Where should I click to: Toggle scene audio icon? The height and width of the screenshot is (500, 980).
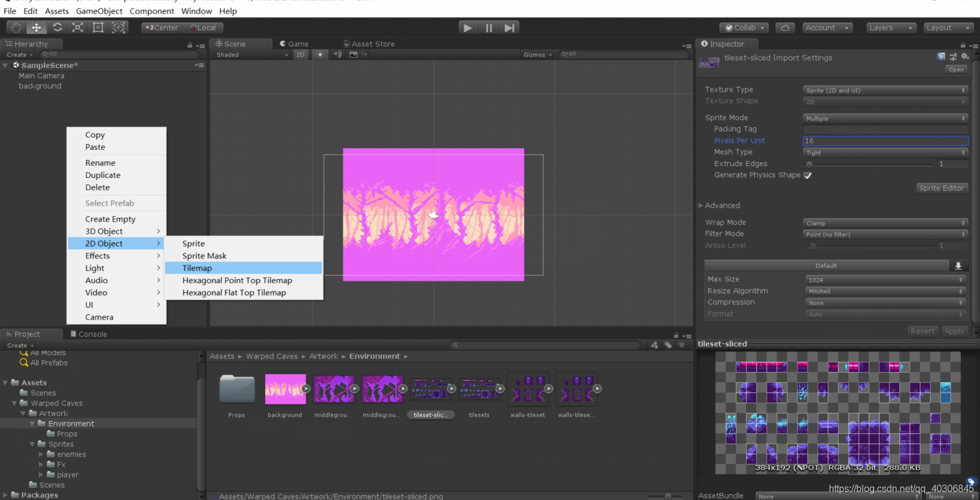tap(337, 54)
